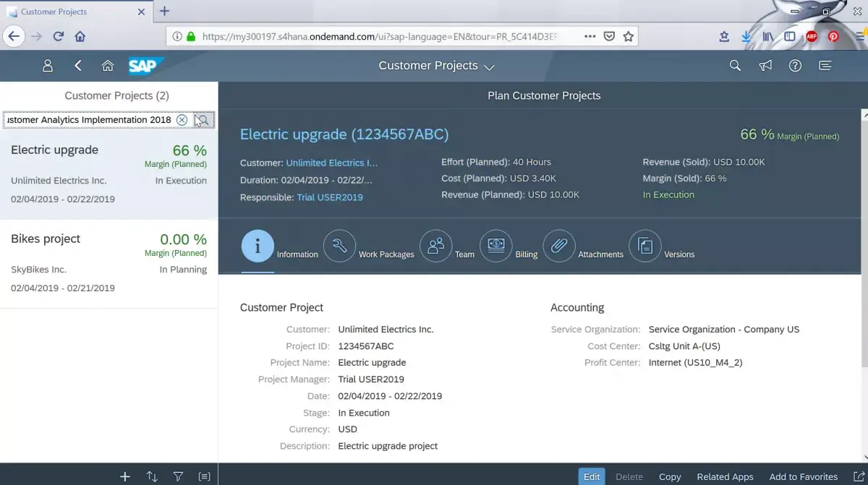868x485 pixels.
Task: Go to the browser home page
Action: (80, 36)
